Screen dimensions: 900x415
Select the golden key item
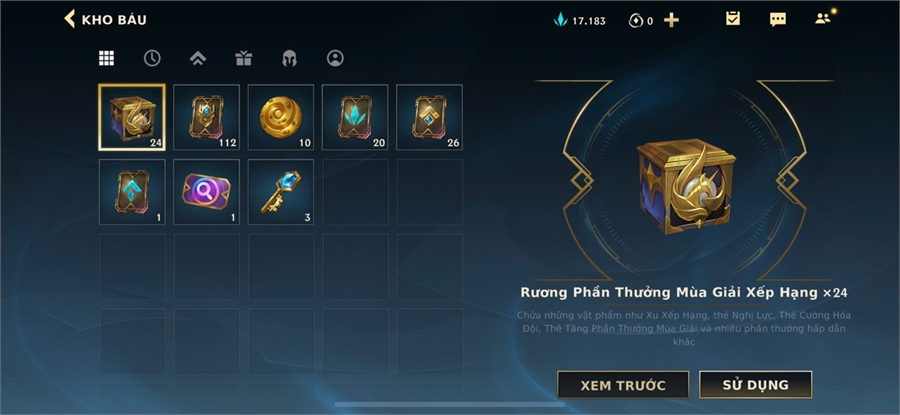pos(281,192)
